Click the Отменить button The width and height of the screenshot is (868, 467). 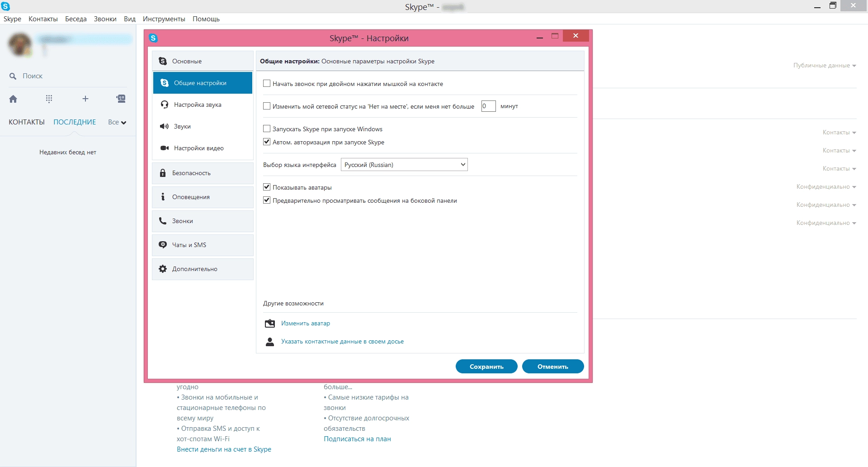coord(553,367)
